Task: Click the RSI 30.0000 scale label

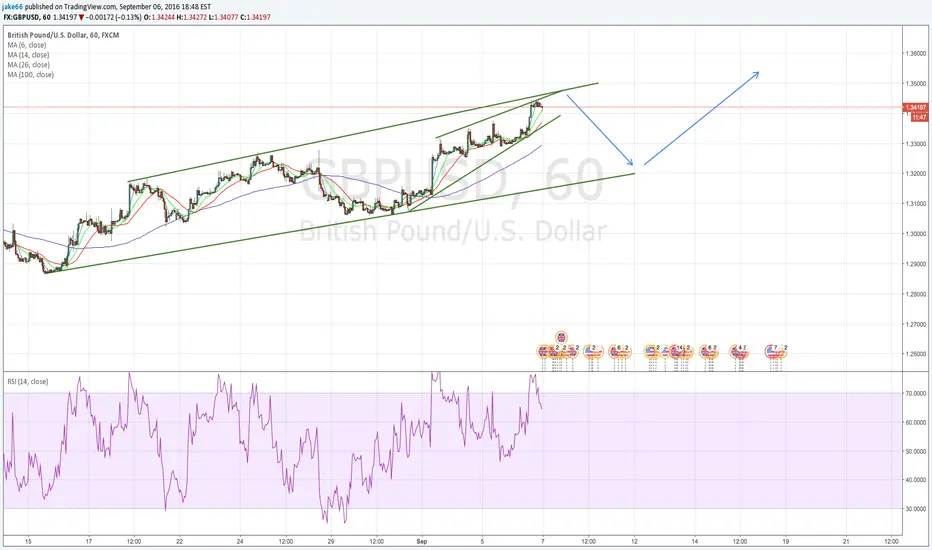Action: point(917,509)
